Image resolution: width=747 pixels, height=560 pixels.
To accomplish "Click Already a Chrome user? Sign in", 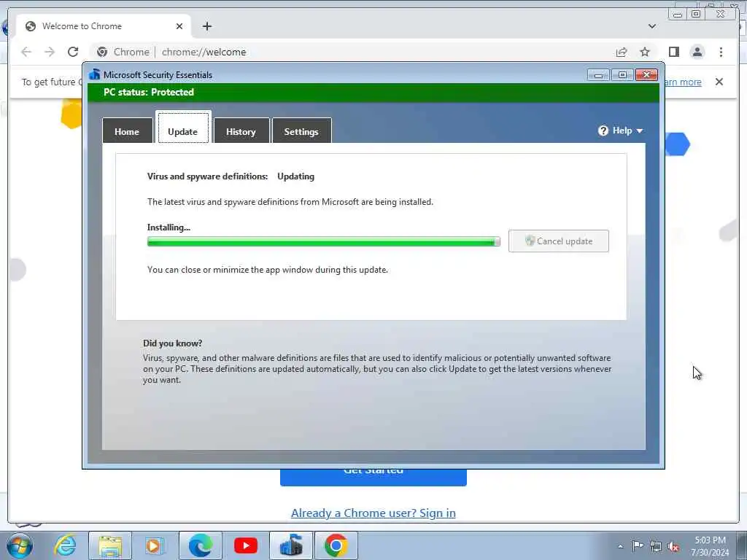I will [373, 513].
